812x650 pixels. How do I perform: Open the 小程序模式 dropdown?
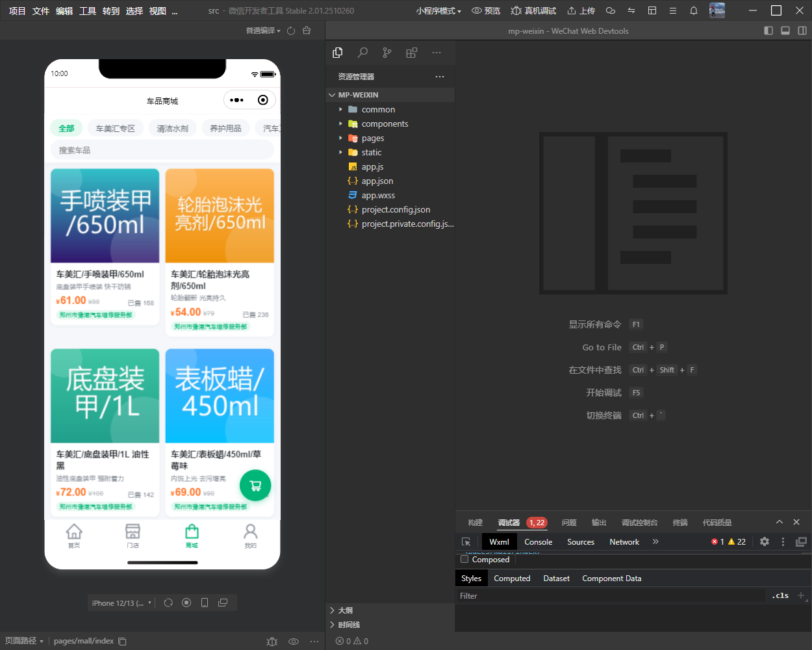438,11
